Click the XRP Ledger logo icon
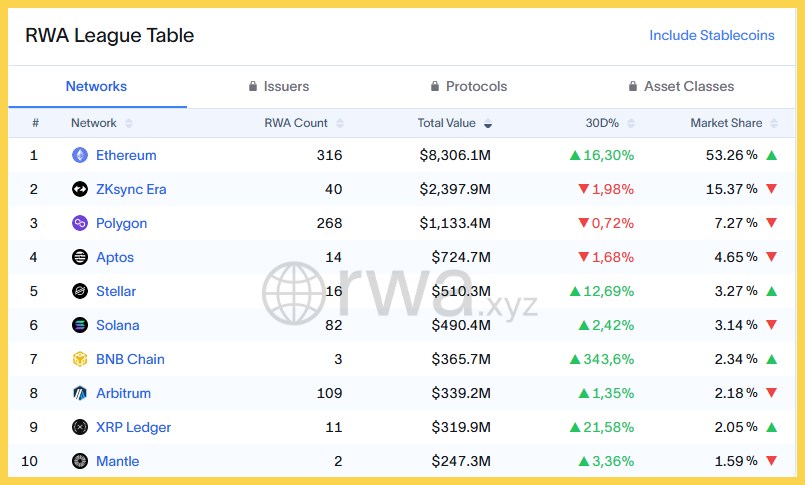The image size is (805, 485). point(80,426)
